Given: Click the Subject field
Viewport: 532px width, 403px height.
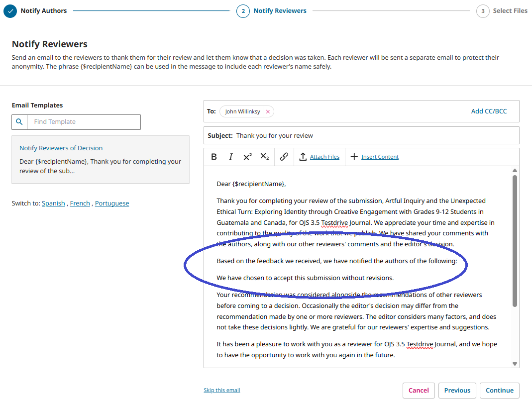Looking at the screenshot, I should (x=373, y=135).
